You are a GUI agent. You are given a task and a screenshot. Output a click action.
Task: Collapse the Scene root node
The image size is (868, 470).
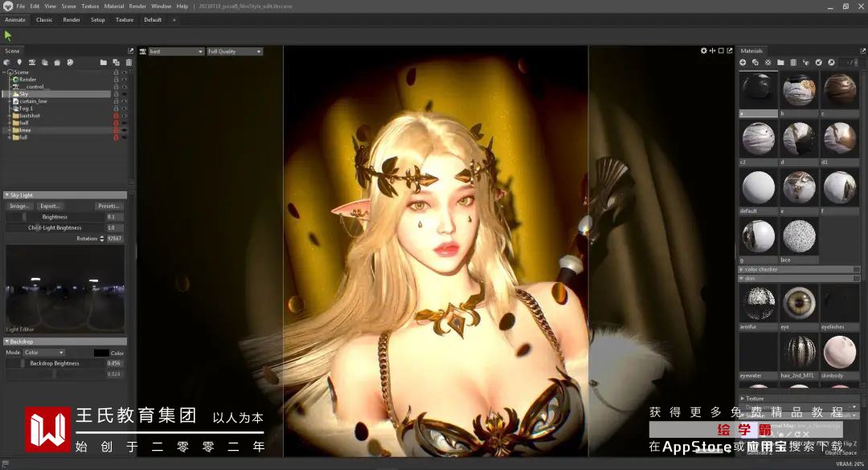[x=5, y=72]
